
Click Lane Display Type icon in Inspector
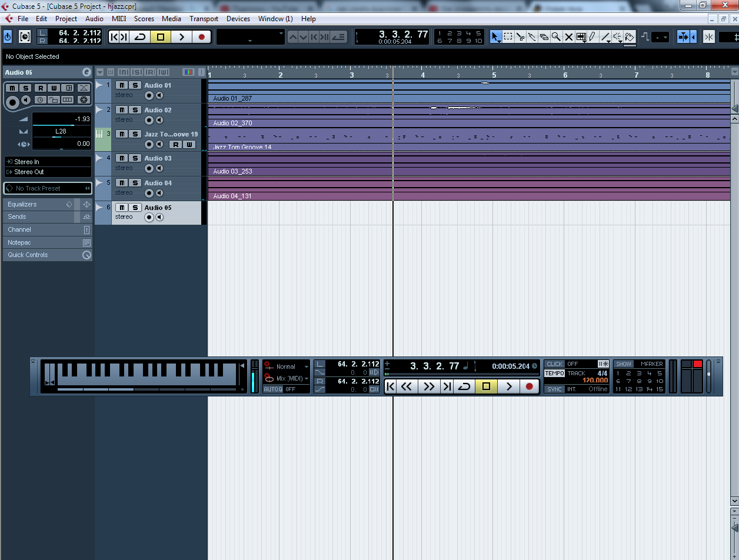coord(68,100)
